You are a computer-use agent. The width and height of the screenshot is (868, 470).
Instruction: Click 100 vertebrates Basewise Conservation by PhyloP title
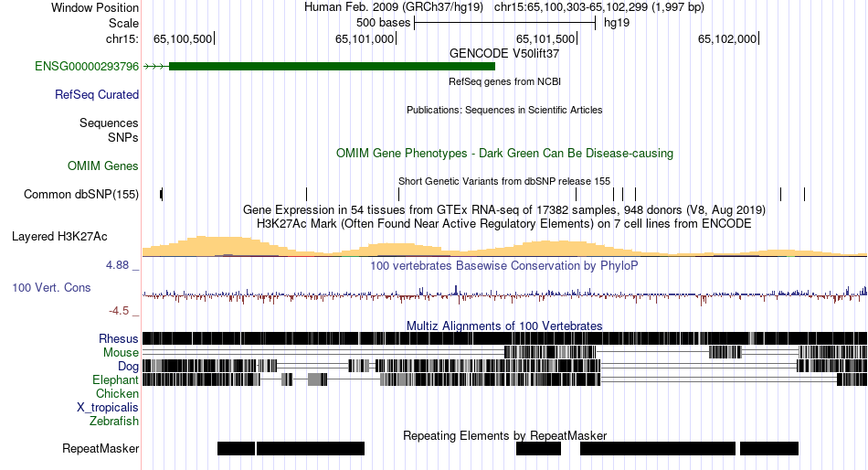(x=504, y=266)
